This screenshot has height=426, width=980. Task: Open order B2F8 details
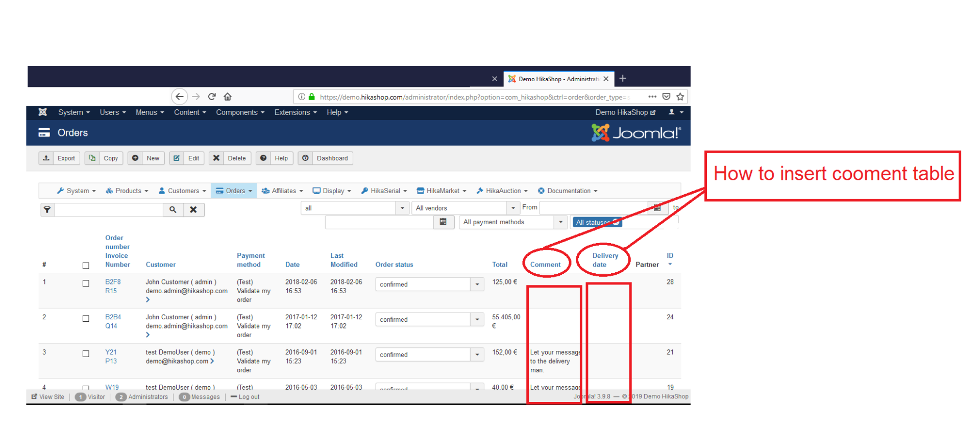pyautogui.click(x=113, y=282)
